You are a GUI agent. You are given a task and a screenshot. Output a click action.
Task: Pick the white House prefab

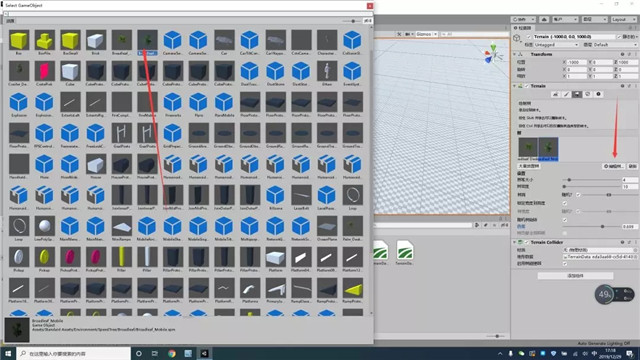(96, 164)
